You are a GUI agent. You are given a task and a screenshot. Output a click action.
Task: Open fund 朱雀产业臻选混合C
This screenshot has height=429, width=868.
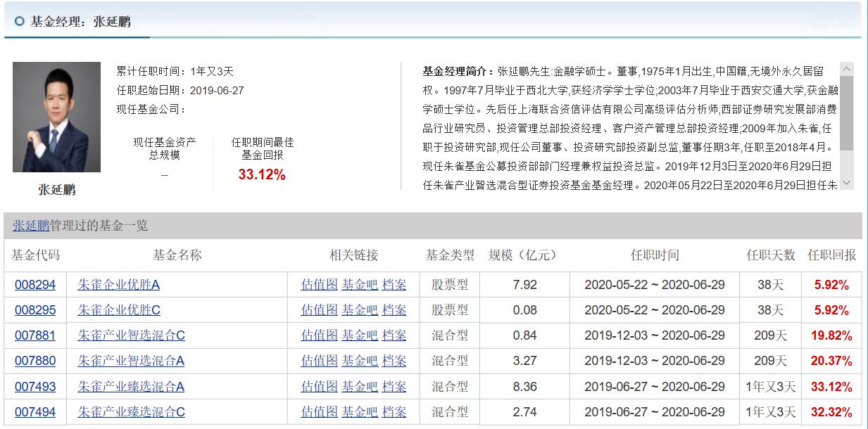click(131, 411)
